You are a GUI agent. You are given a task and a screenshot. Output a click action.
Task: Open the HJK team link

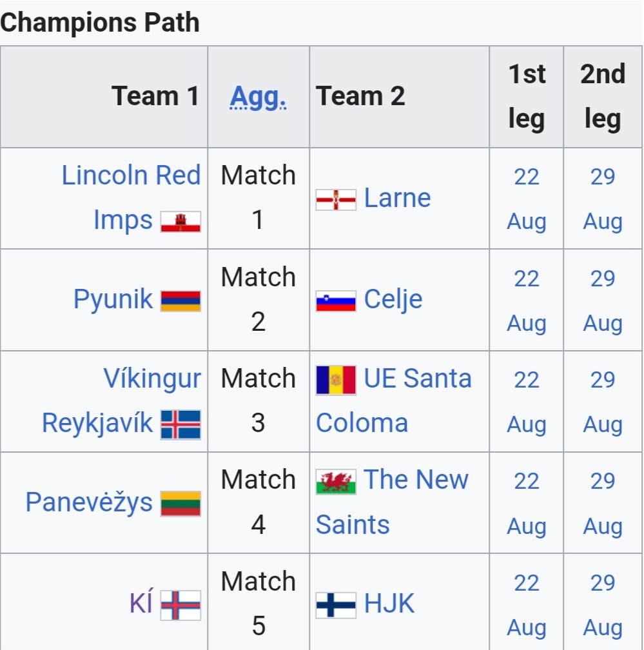tap(389, 603)
